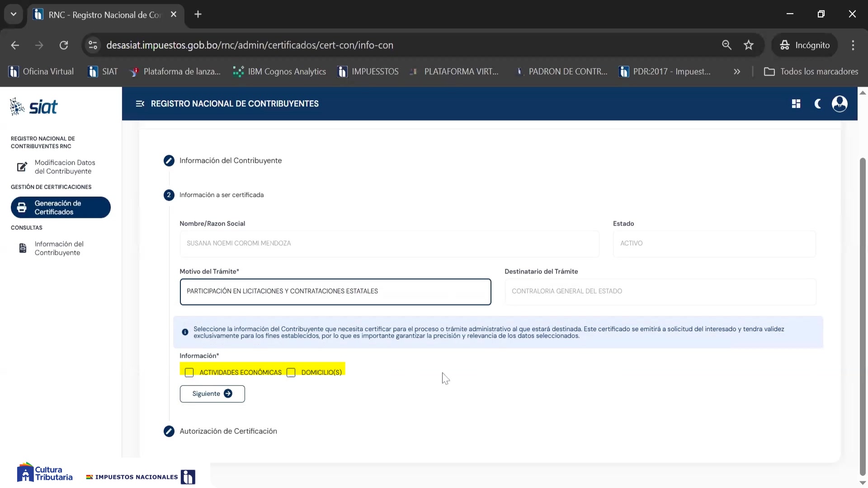Open the IBM Cognos Analytics bookmark
The height and width of the screenshot is (488, 868).
[x=280, y=71]
